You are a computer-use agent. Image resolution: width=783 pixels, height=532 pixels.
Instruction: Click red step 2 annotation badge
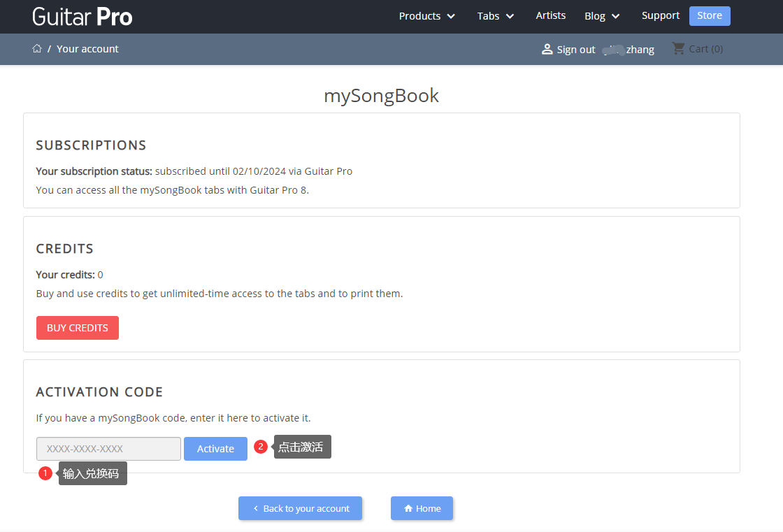click(261, 447)
